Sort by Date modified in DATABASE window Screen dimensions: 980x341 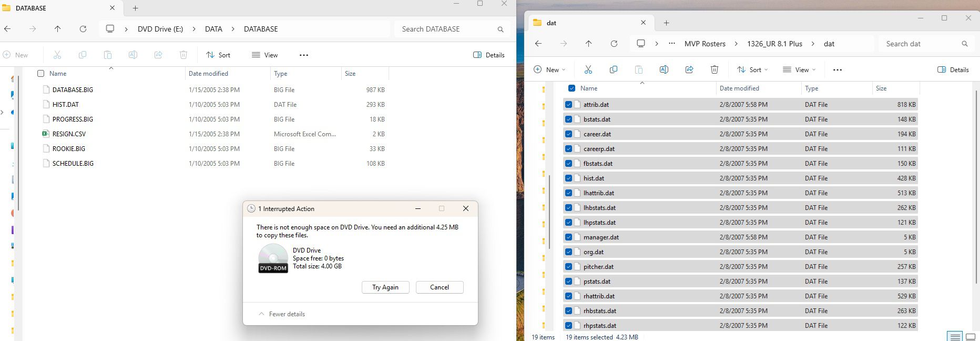[x=208, y=74]
